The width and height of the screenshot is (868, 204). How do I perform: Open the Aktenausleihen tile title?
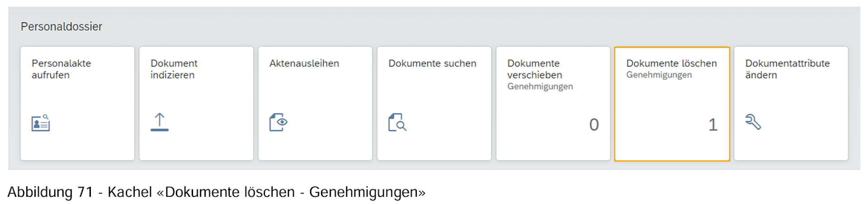[x=304, y=64]
